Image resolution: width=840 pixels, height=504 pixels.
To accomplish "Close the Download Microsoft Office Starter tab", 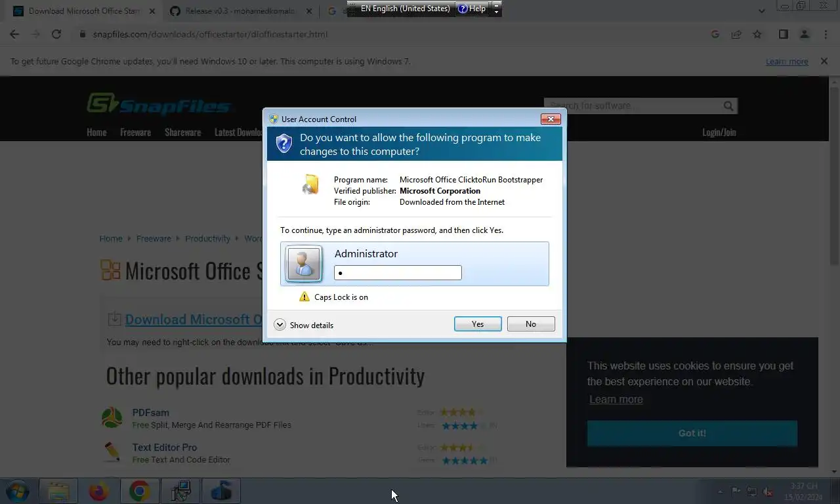I will click(152, 11).
